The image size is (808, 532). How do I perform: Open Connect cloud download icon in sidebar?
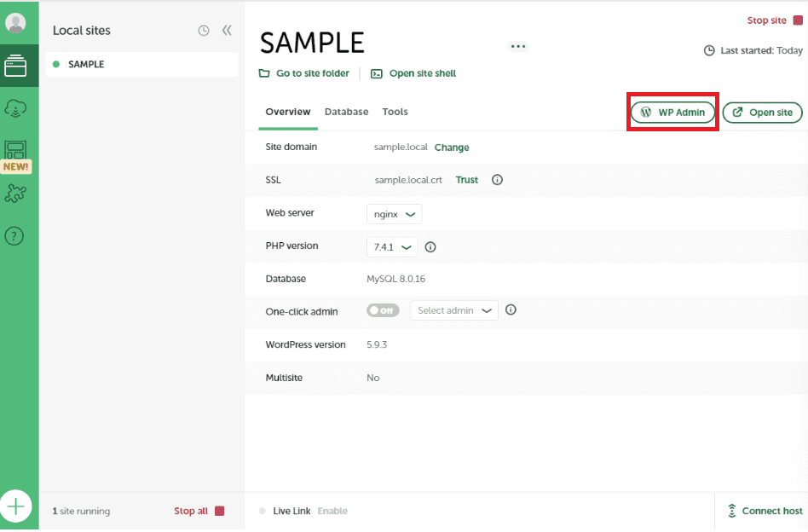(15, 108)
